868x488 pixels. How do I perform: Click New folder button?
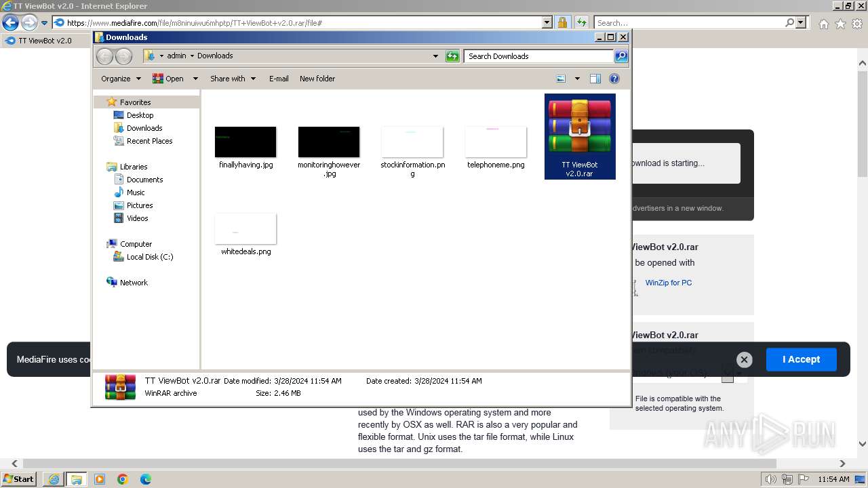click(317, 79)
